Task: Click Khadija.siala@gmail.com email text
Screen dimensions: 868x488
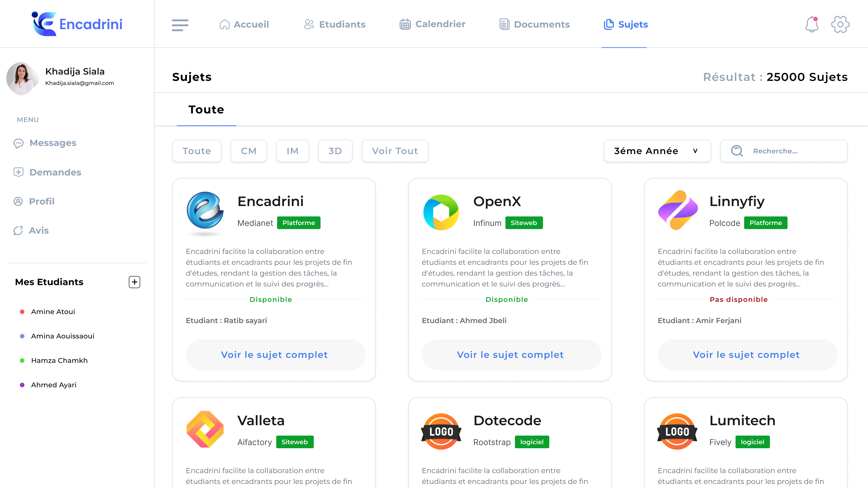Action: tap(80, 83)
